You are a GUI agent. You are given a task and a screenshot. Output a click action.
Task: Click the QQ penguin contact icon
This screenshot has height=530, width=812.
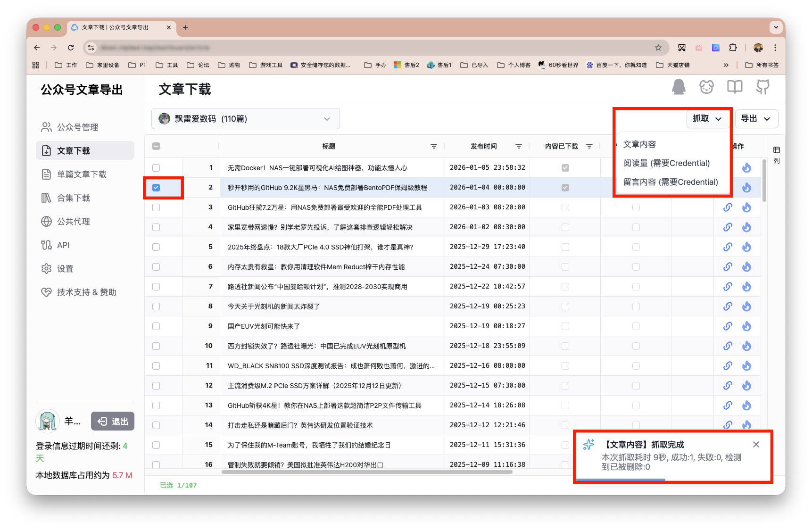pos(679,87)
